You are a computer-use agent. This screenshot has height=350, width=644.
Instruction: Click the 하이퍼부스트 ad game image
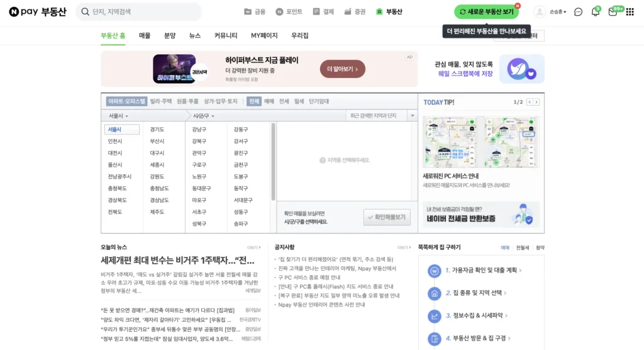[x=175, y=69]
